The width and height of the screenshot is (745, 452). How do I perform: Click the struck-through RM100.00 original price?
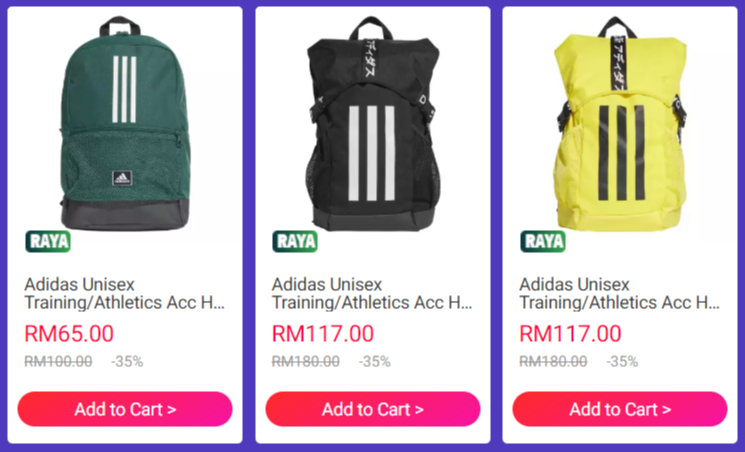point(58,362)
